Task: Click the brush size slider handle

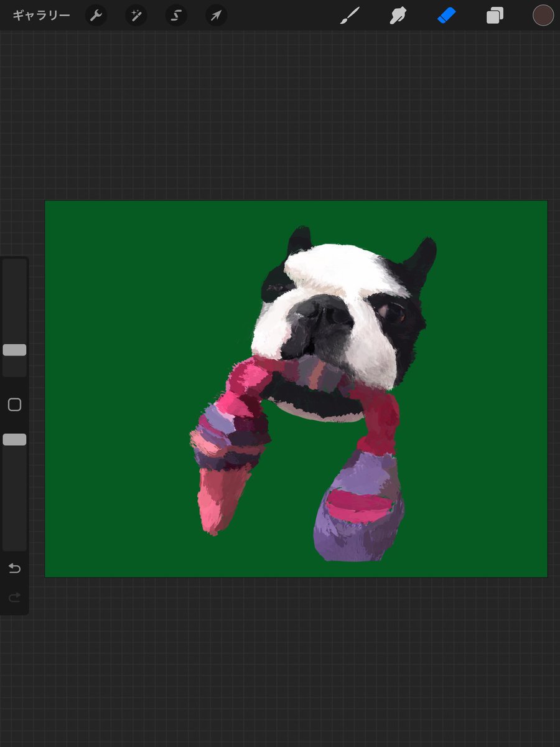Action: coord(14,350)
